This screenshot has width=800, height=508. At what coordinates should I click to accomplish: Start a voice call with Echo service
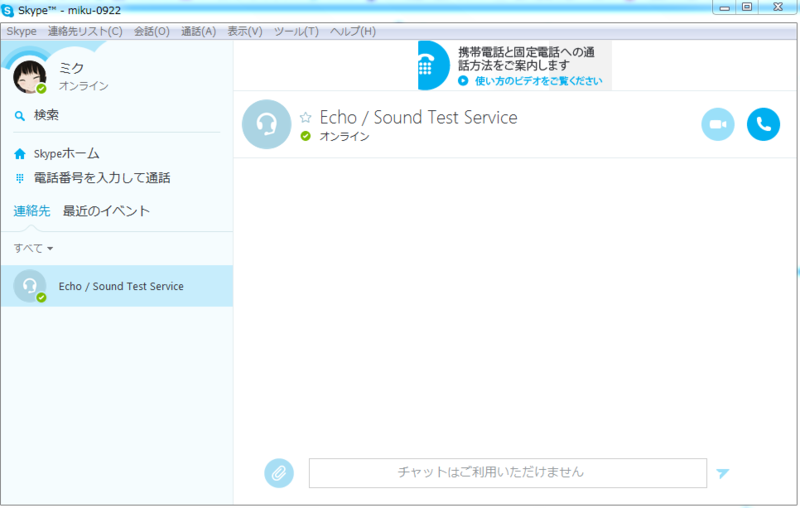(763, 124)
